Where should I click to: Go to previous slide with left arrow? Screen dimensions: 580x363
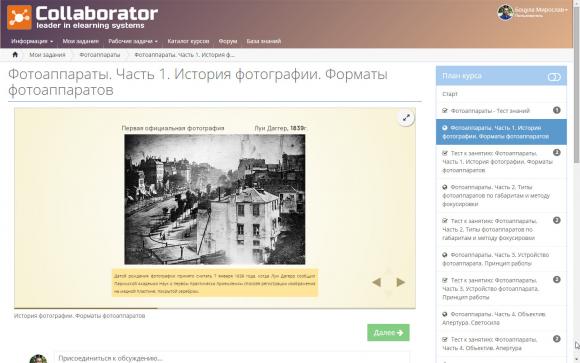(x=377, y=282)
